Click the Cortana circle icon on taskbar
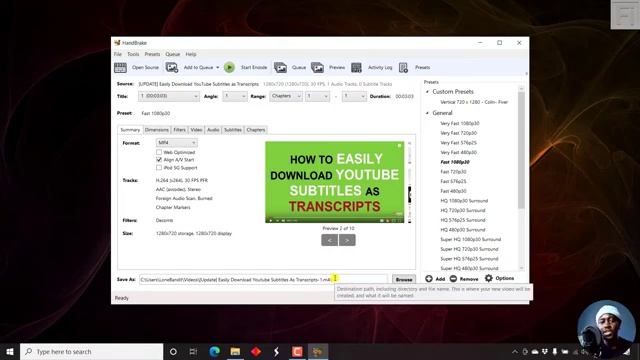640x360 pixels. tap(173, 351)
